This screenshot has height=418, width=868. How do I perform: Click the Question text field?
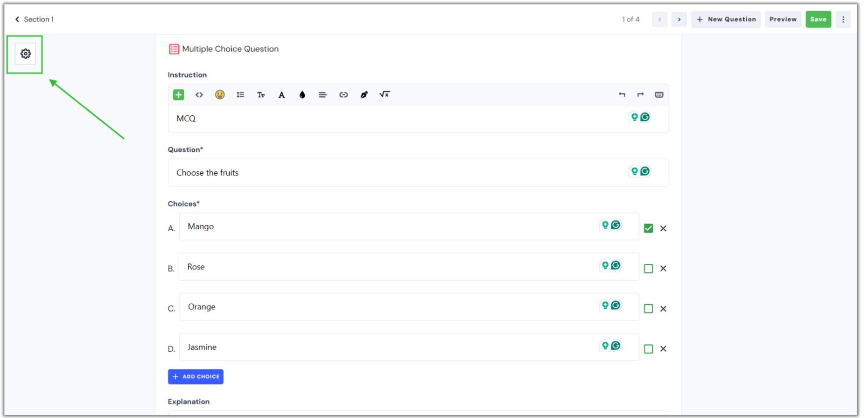point(397,173)
